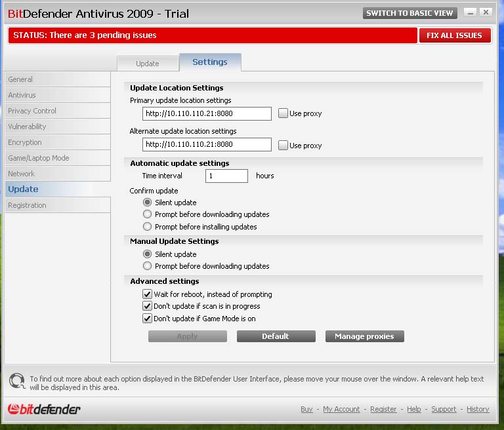Select Prompt before downloading updates under Confirm update
The image size is (504, 430).
147,214
